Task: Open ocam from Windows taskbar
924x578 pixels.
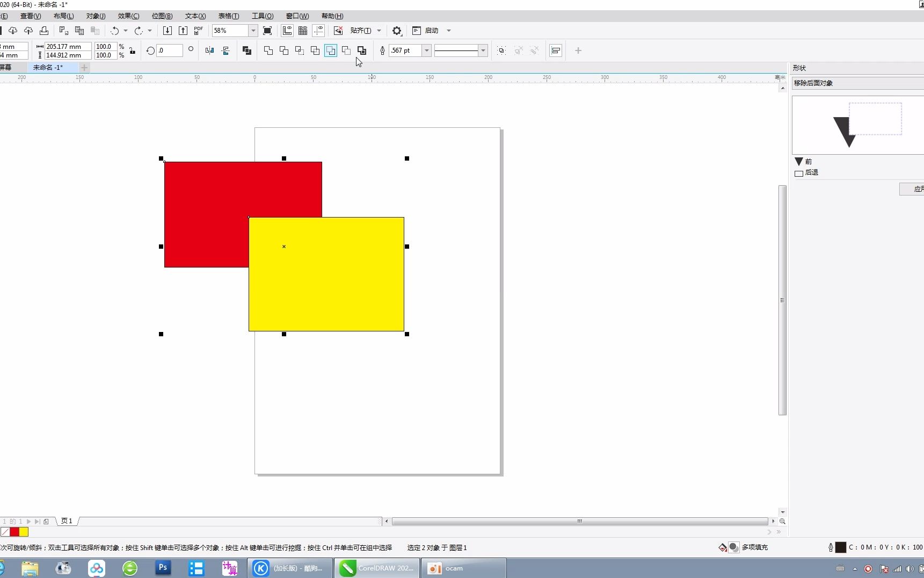Action: pyautogui.click(x=464, y=568)
